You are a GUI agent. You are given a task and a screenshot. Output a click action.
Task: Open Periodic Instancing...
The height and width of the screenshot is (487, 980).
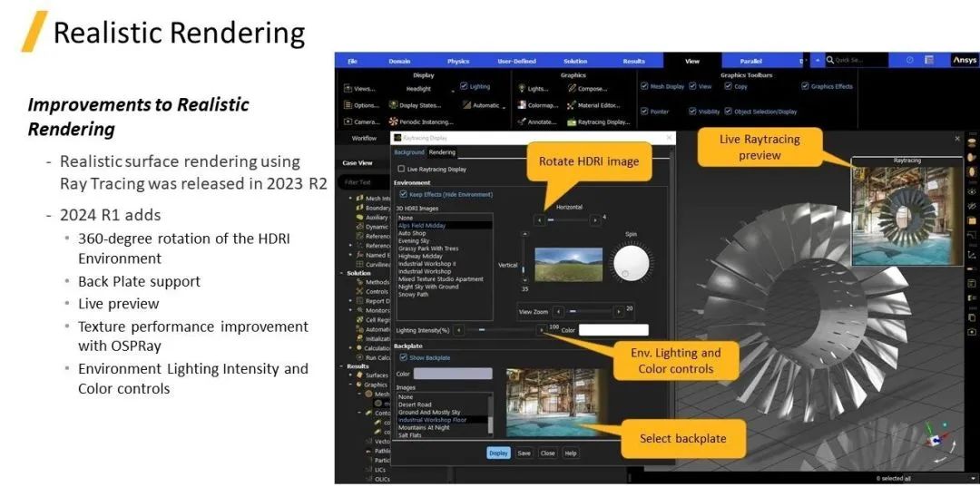click(421, 122)
